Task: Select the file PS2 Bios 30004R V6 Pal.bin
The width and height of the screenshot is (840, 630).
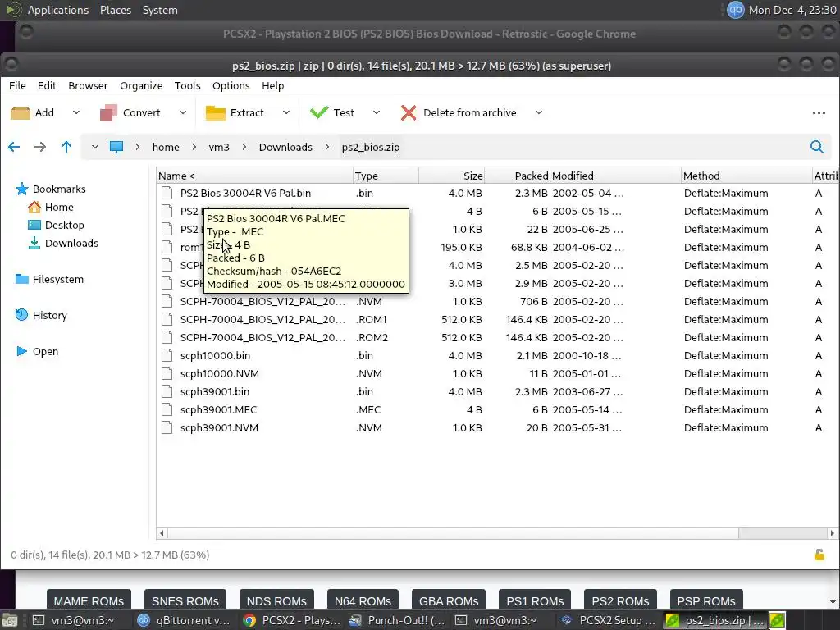Action: [245, 193]
